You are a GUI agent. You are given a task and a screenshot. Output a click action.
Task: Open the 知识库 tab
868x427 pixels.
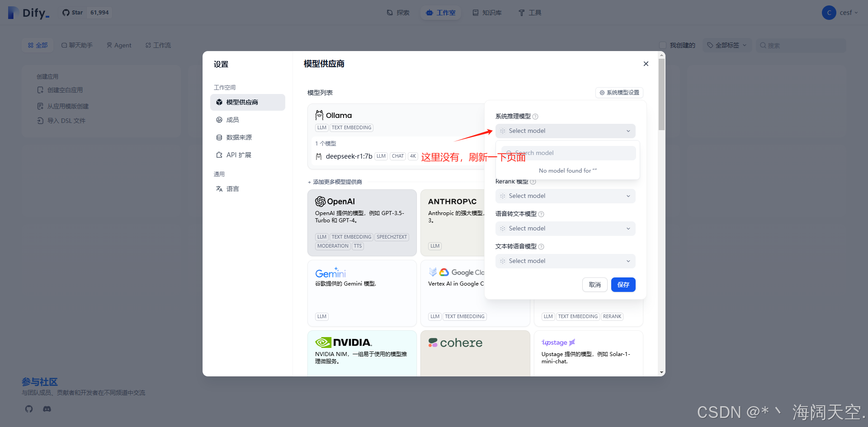487,13
